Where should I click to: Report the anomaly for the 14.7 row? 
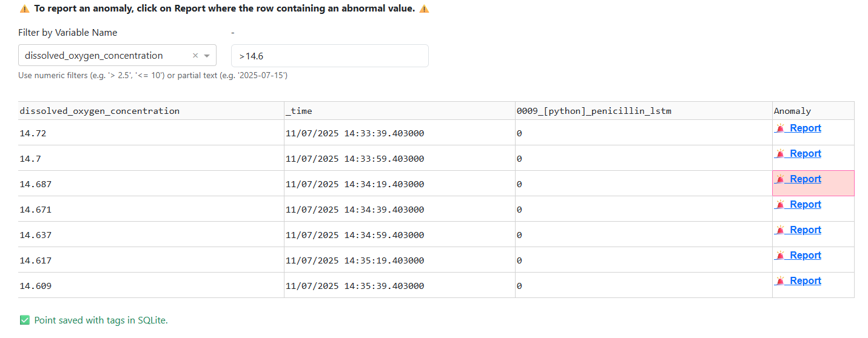click(x=805, y=154)
